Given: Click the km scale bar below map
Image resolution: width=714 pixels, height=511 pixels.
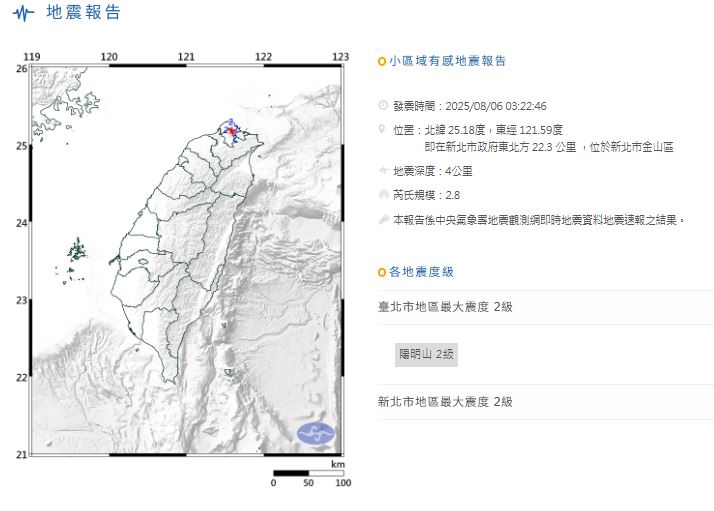Looking at the screenshot, I should (308, 472).
